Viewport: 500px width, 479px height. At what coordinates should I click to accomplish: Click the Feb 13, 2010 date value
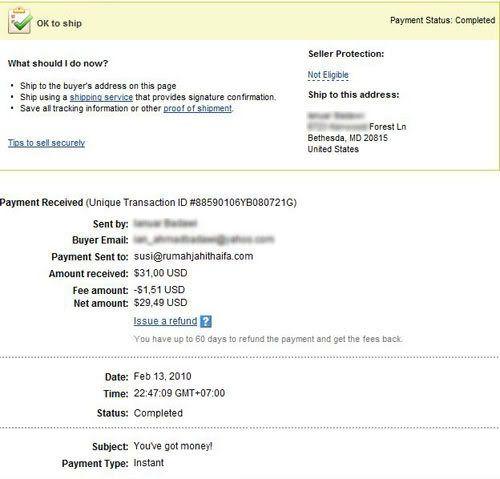click(x=162, y=376)
